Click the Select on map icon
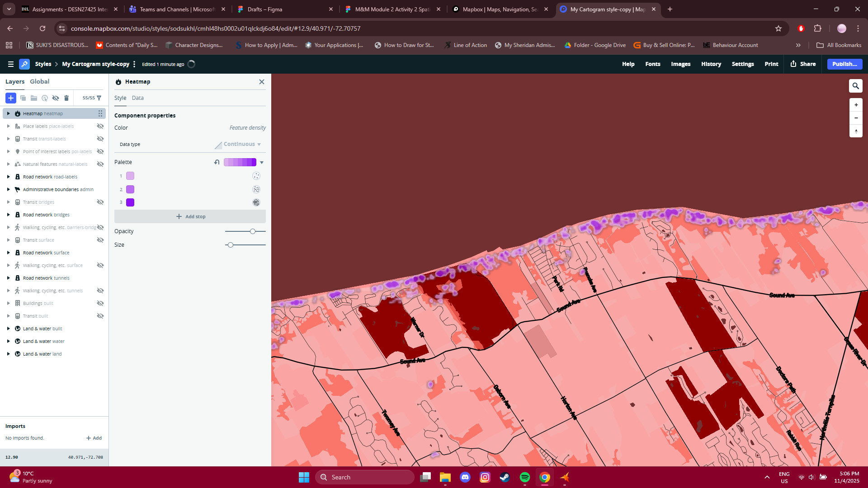 coord(44,98)
